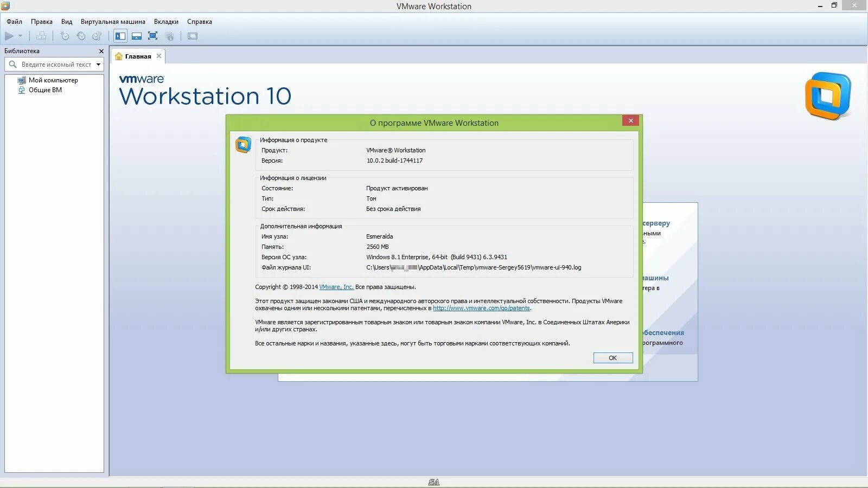Open the Вкладки menu
The height and width of the screenshot is (488, 868).
click(166, 22)
